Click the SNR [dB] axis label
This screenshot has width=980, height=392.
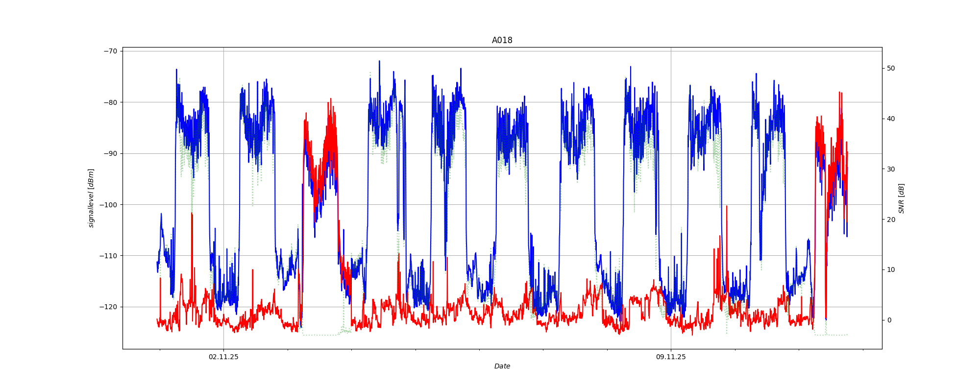(x=901, y=198)
